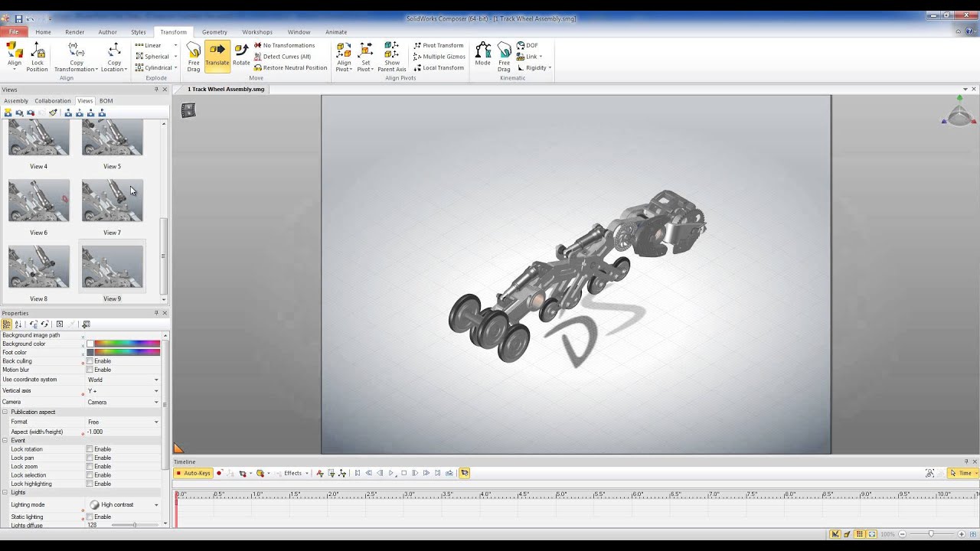Collapse the Publication aspect section

[5, 412]
